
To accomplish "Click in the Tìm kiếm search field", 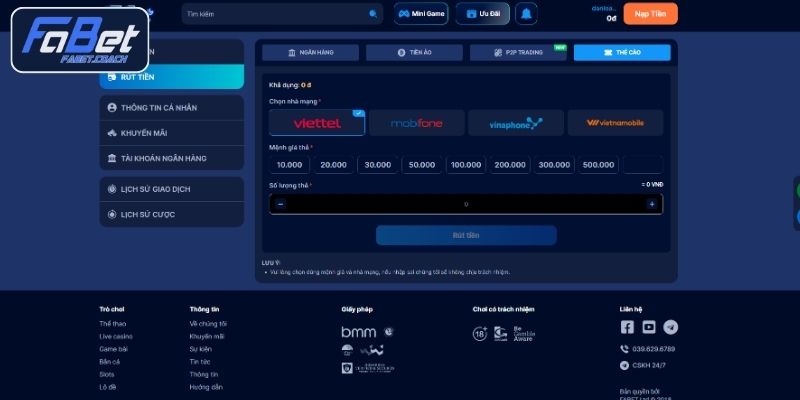I will (282, 14).
